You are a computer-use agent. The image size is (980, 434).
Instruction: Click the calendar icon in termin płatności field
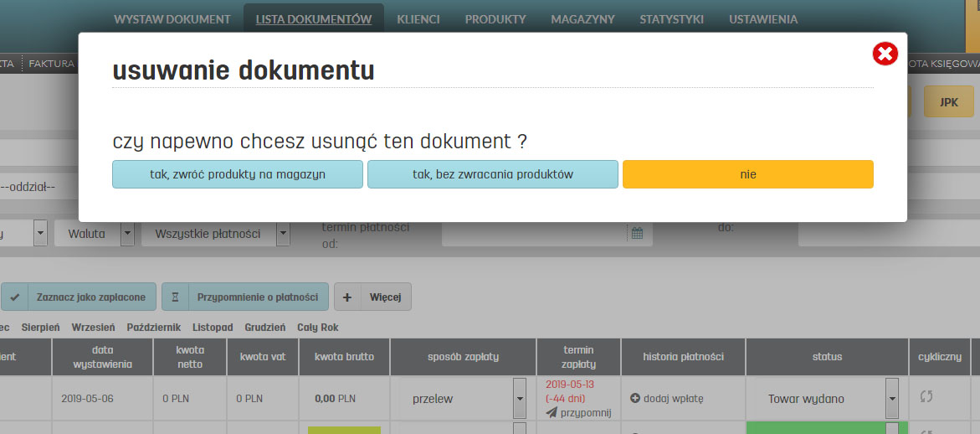pos(637,234)
